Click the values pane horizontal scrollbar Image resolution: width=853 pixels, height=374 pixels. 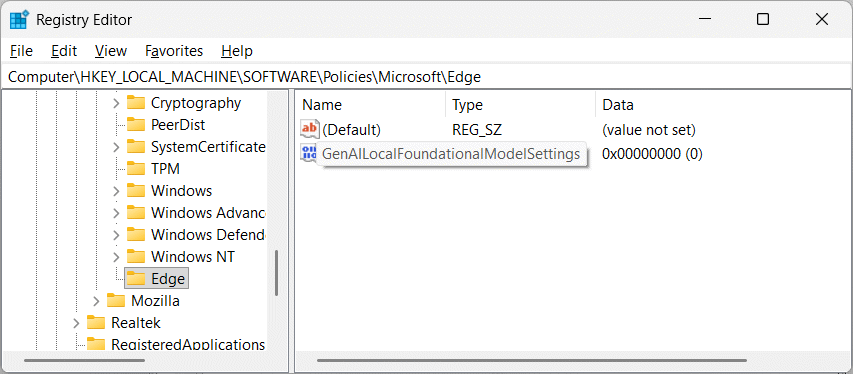coord(532,360)
